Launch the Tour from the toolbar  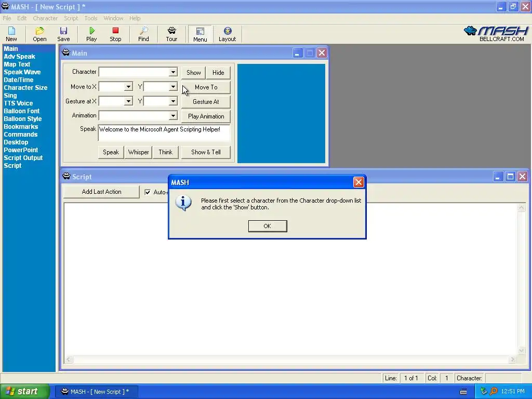point(171,34)
